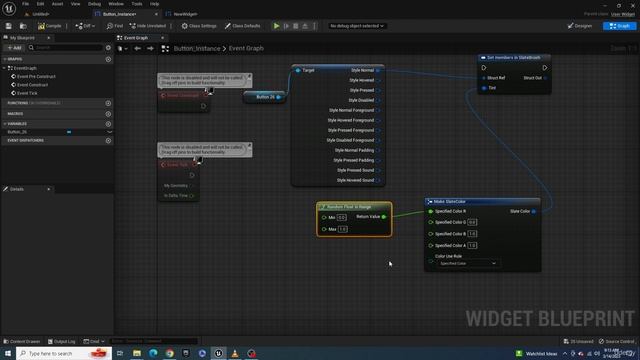Edit Random Float Min value field
Screen dimensions: 640x360
(342, 218)
